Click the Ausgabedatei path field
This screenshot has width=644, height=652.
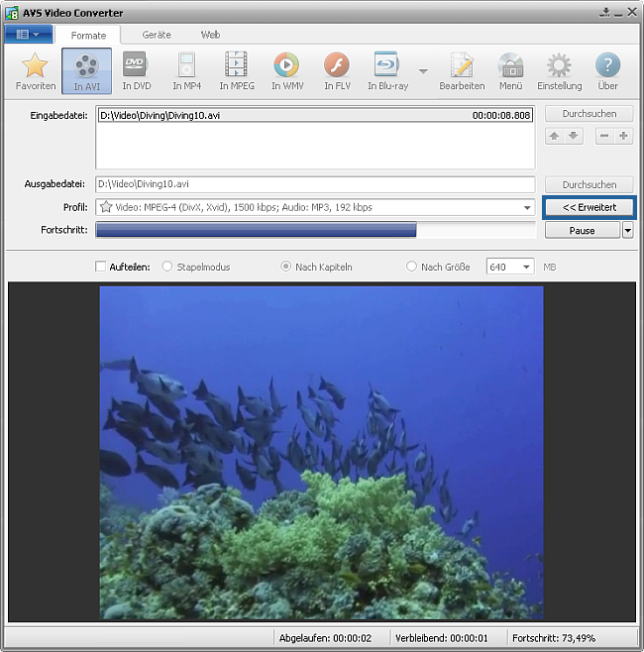point(314,184)
